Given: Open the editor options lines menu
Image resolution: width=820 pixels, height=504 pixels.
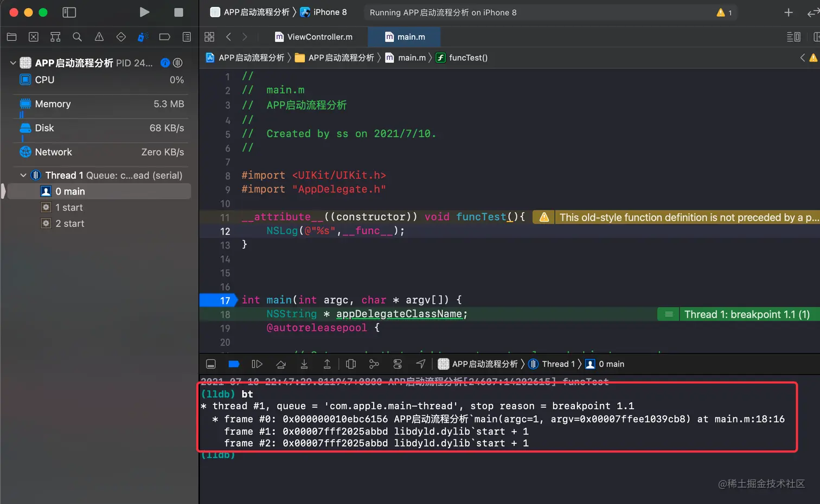Looking at the screenshot, I should tap(793, 37).
